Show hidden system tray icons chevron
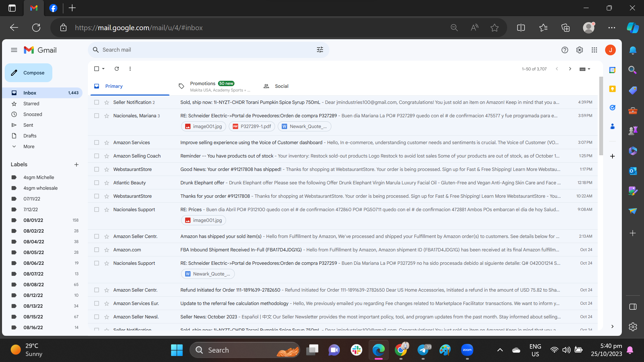The height and width of the screenshot is (362, 644). [x=500, y=350]
